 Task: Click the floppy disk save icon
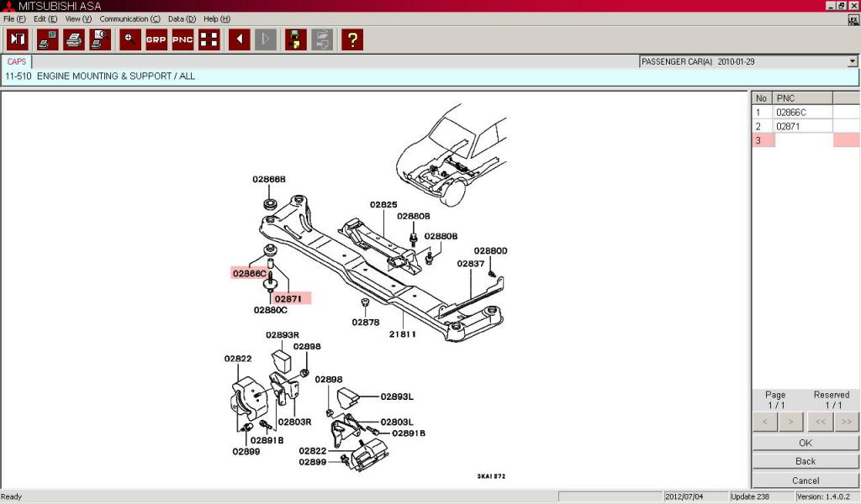click(x=295, y=39)
